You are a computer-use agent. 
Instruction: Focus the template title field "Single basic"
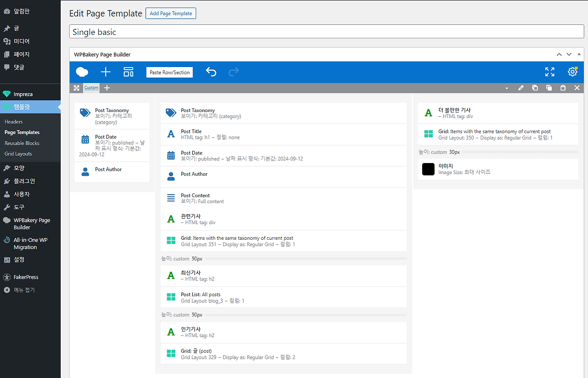327,32
